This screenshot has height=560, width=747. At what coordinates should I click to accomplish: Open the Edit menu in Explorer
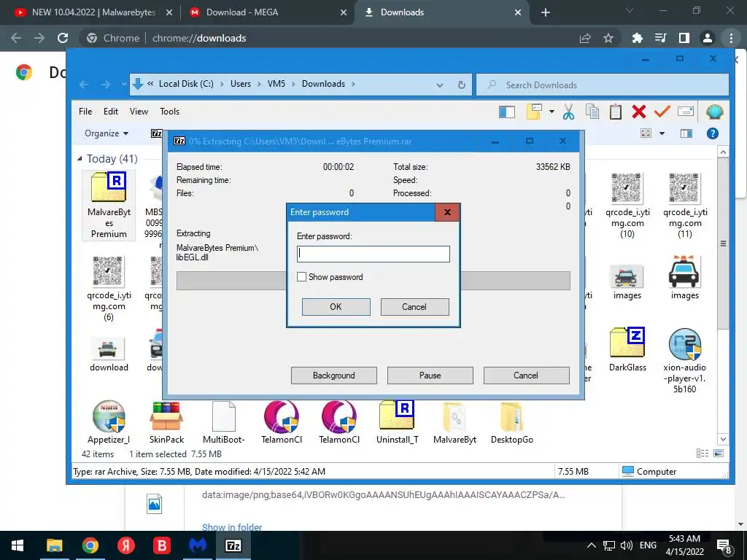(x=111, y=112)
